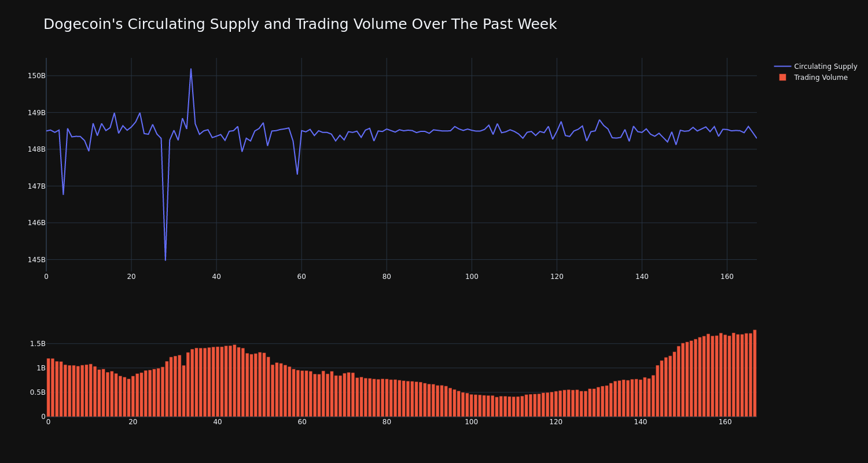Click the 149B label on supply axis
Viewport: 868px width, 463px height.
coord(36,112)
